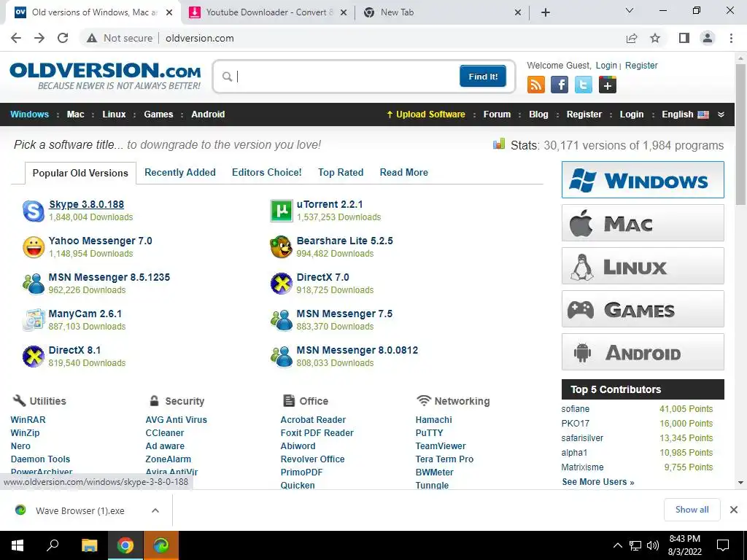Expand the navigation bar double chevron
747x560 pixels.
pos(721,114)
